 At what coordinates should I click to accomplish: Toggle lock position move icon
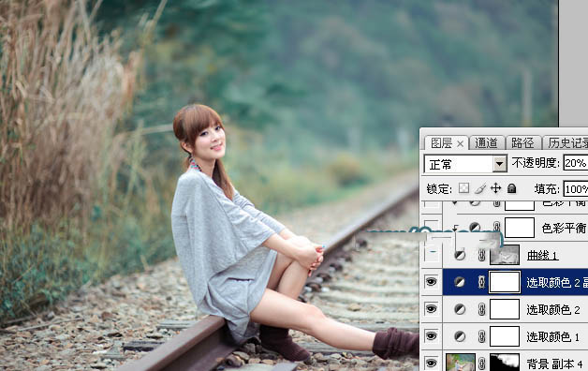495,188
